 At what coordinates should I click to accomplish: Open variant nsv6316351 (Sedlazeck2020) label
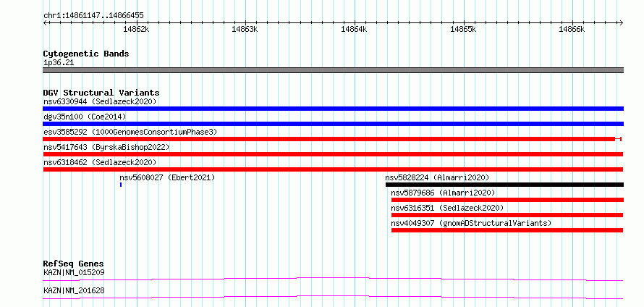tap(447, 208)
